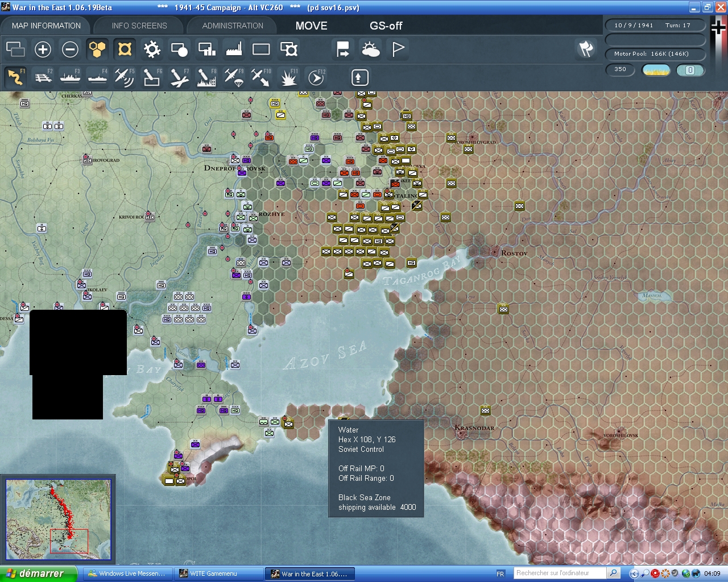Toggle the weather display icon
The height and width of the screenshot is (582, 728).
tap(370, 49)
